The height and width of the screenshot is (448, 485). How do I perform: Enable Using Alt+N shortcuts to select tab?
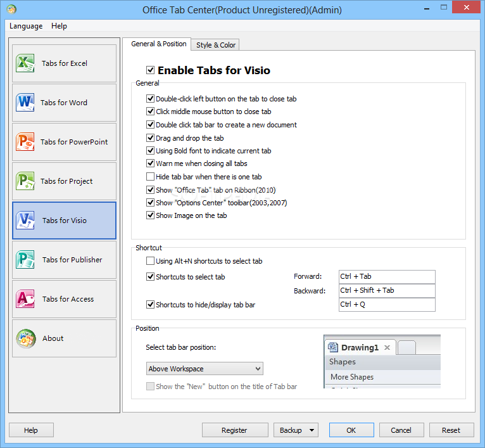[x=150, y=260]
